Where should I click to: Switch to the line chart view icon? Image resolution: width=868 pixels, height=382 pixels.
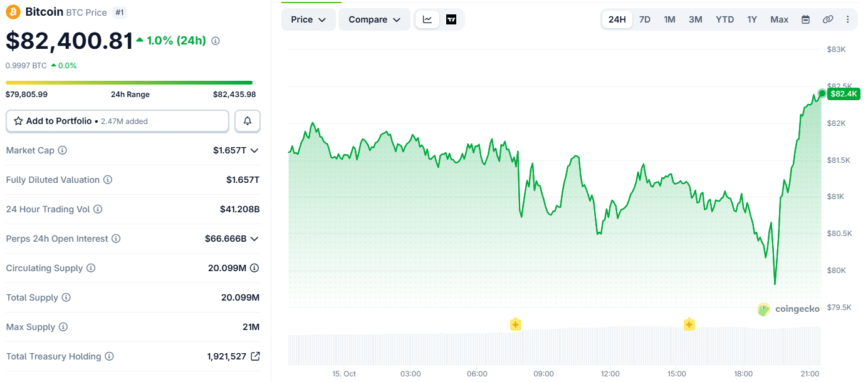[x=427, y=19]
